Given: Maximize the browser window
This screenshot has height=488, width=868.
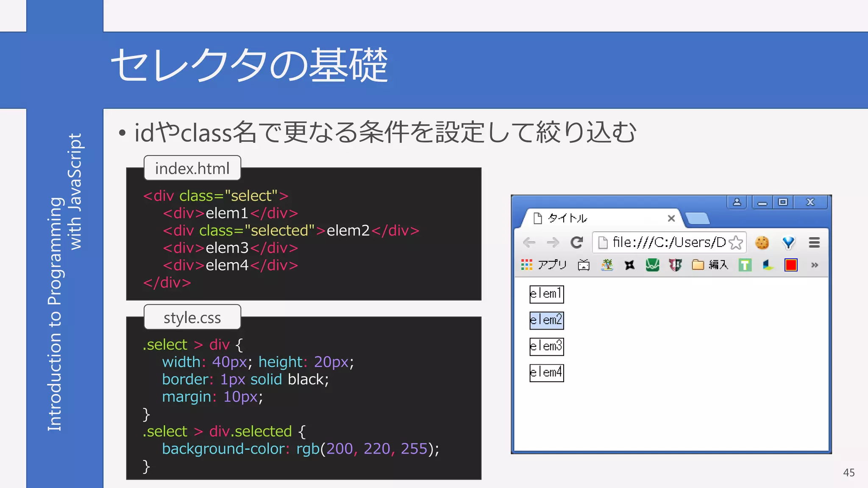Looking at the screenshot, I should click(783, 202).
